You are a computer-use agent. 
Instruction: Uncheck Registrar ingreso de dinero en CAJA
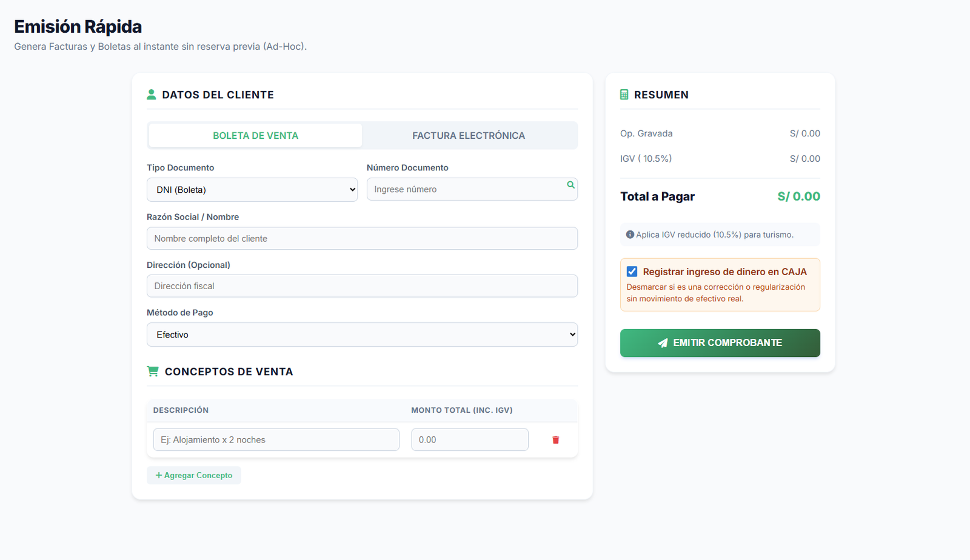[632, 272]
